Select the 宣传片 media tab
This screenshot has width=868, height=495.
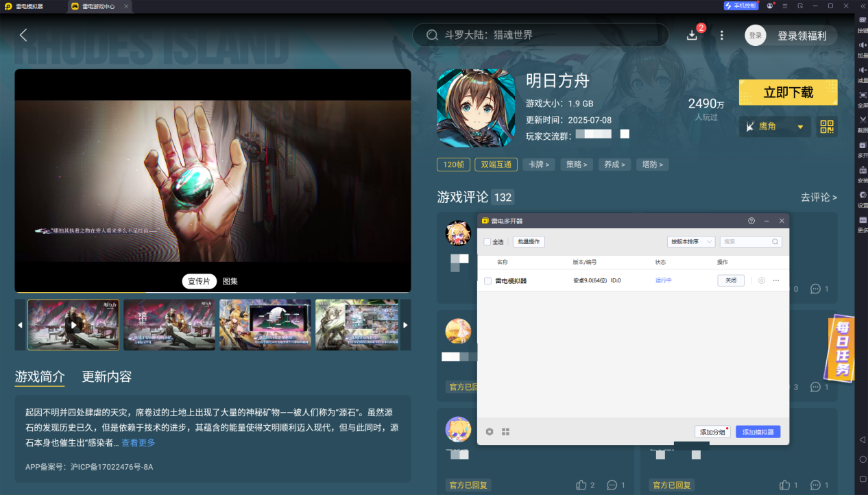click(x=199, y=281)
